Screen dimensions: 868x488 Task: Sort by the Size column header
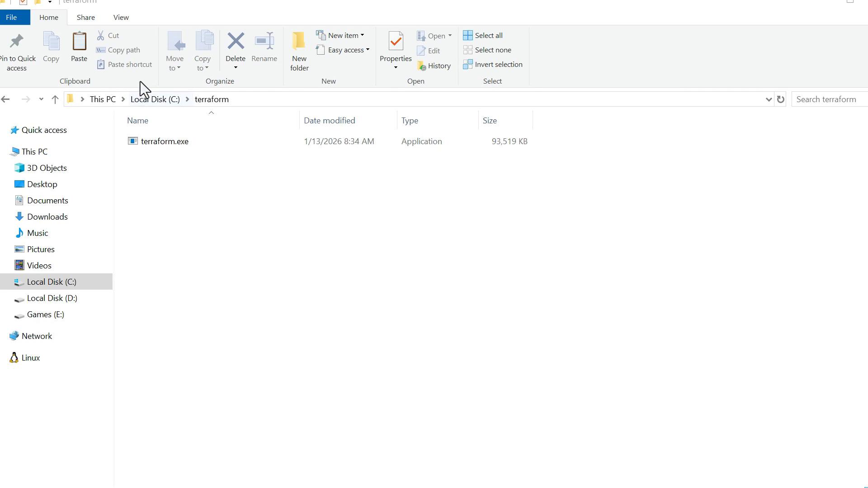pyautogui.click(x=490, y=121)
